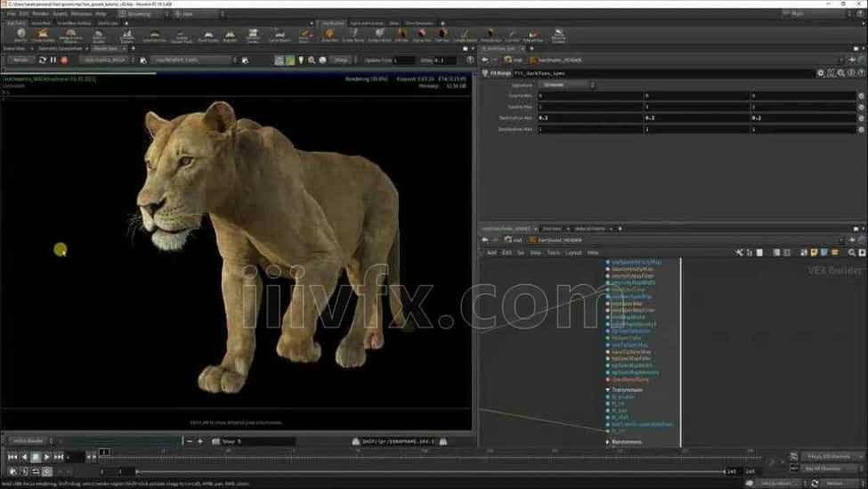Click the sphere icon in Render View toolbar
The image size is (868, 489).
[322, 60]
